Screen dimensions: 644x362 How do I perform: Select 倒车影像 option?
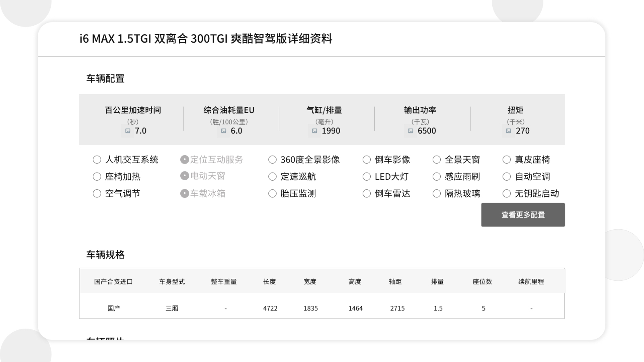[367, 160]
